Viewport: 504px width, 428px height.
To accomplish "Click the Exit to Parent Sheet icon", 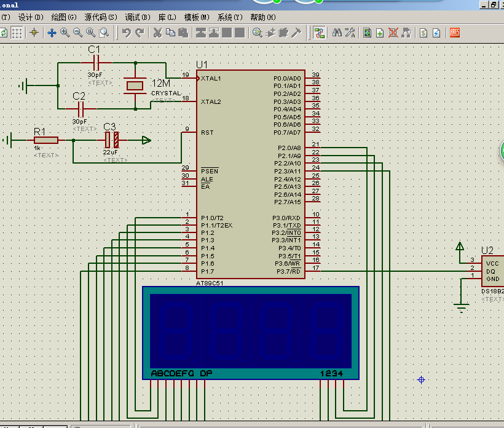I will point(406,33).
